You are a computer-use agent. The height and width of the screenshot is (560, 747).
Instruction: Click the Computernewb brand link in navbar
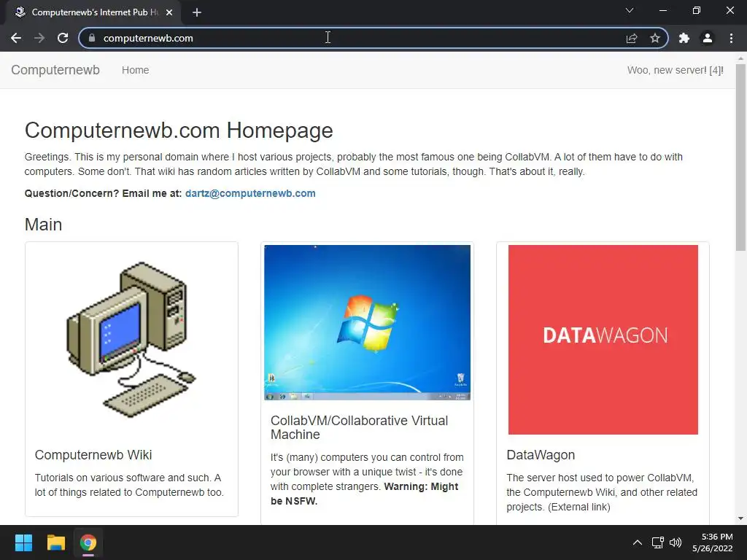tap(55, 70)
